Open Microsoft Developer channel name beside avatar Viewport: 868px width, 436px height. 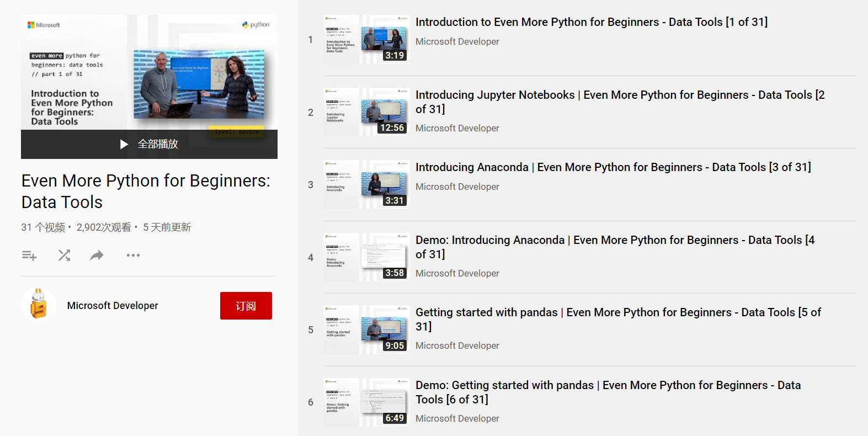113,306
